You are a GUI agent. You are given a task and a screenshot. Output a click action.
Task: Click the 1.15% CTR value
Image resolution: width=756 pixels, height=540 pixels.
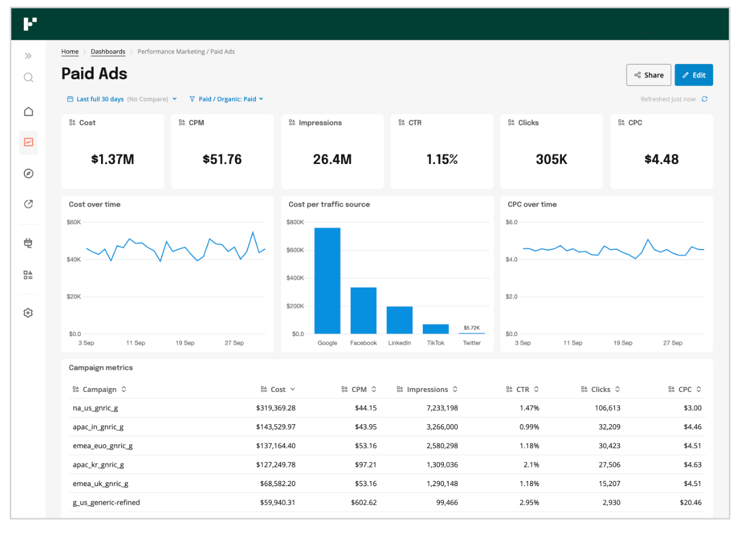coord(442,159)
